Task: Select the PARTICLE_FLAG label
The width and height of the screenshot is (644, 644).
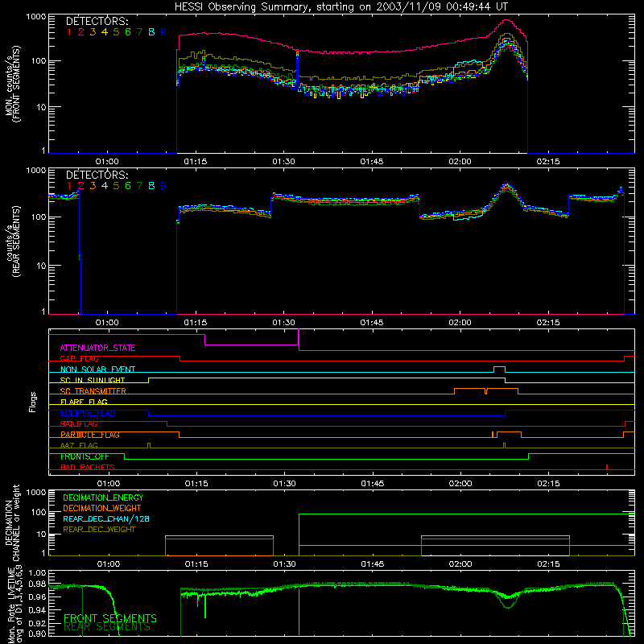Action: coord(90,435)
